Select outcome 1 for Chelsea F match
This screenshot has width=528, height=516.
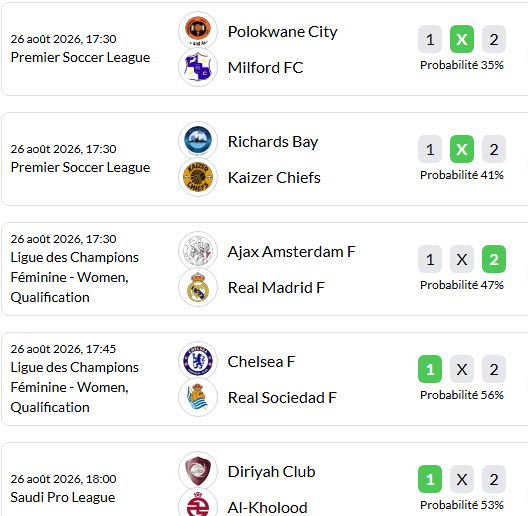(x=430, y=369)
